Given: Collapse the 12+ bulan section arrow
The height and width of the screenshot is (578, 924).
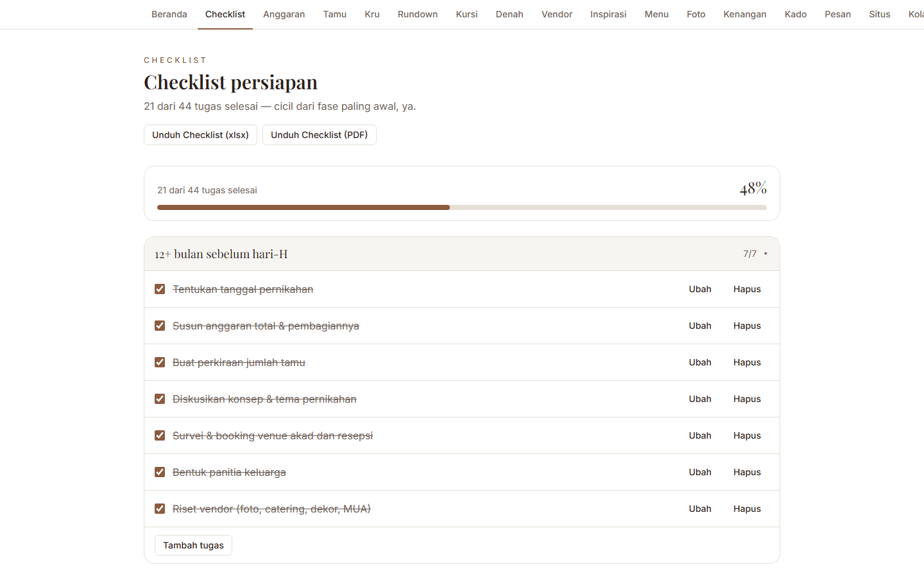Looking at the screenshot, I should tap(766, 254).
